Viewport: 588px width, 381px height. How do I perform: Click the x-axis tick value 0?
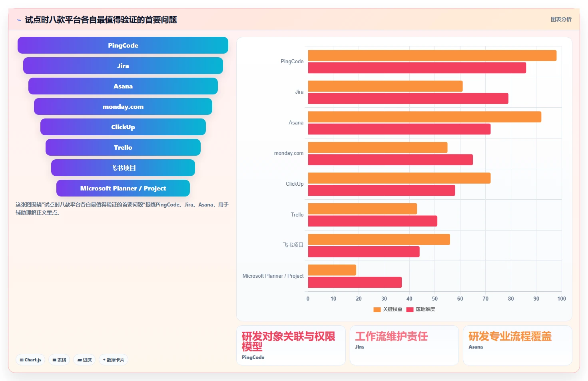[308, 299]
